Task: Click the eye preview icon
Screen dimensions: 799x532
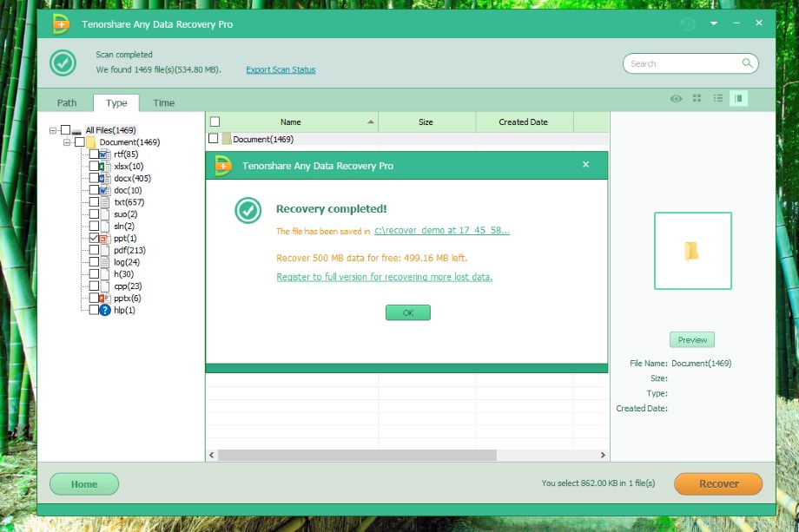Action: [676, 99]
